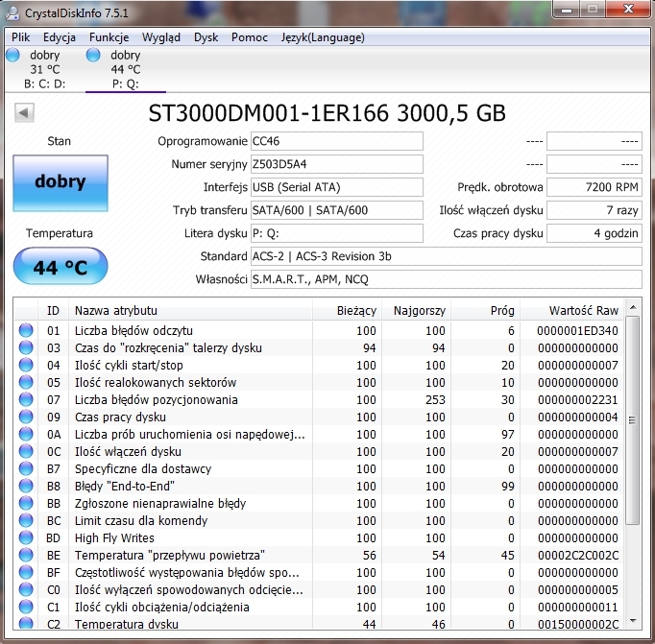Click the Standard field ACS-2 | ACS-3
The image size is (655, 644).
[447, 256]
